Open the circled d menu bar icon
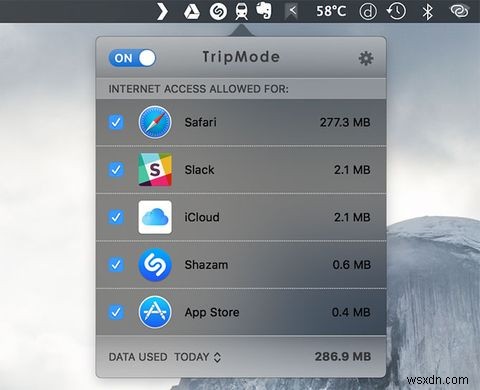 [x=368, y=12]
